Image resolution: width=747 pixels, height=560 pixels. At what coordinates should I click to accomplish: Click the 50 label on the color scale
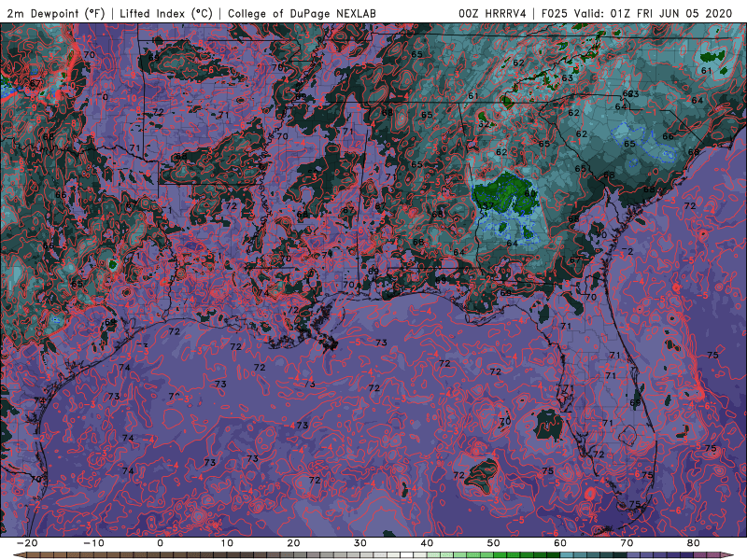coord(494,543)
